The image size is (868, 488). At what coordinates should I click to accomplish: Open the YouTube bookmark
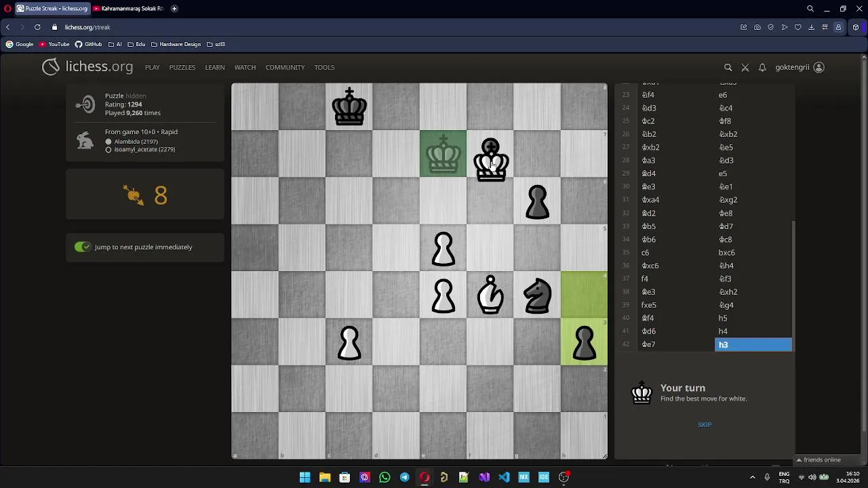coord(54,44)
